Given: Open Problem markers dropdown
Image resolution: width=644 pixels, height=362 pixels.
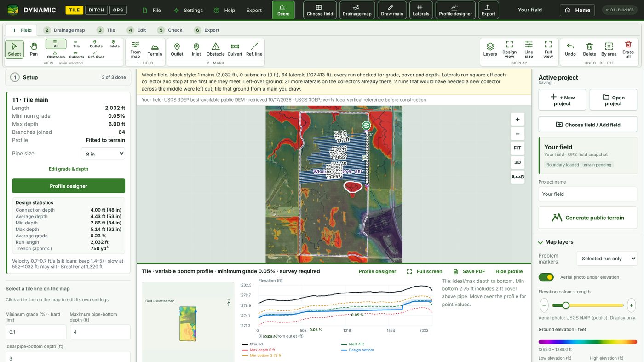Looking at the screenshot, I should click(x=607, y=259).
